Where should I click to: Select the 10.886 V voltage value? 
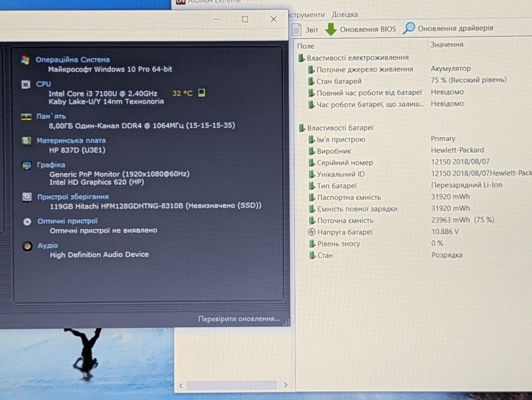(x=445, y=232)
